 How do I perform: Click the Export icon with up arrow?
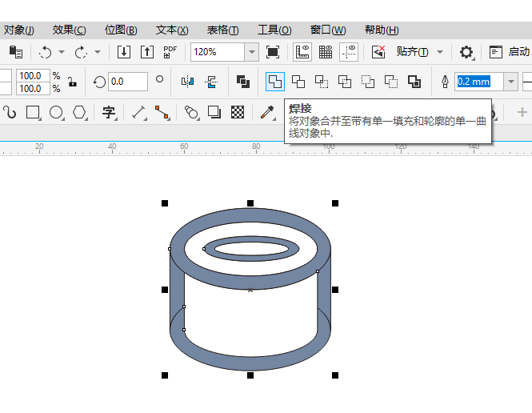point(147,52)
